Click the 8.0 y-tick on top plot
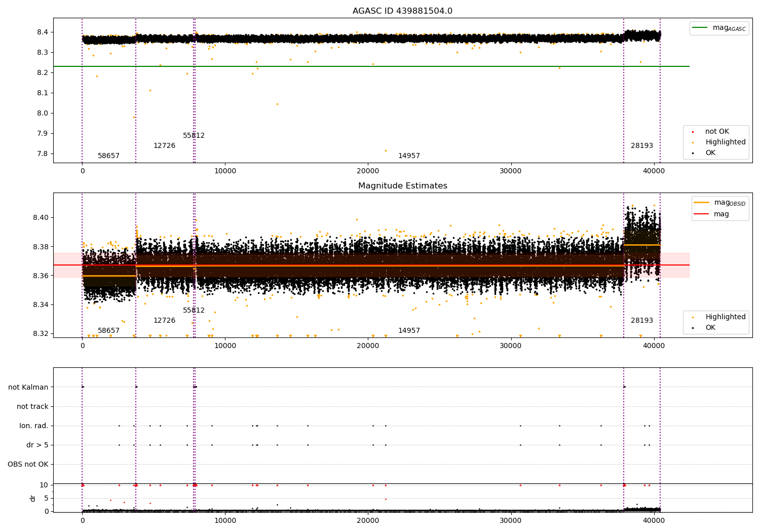The width and height of the screenshot is (760, 532). point(43,113)
